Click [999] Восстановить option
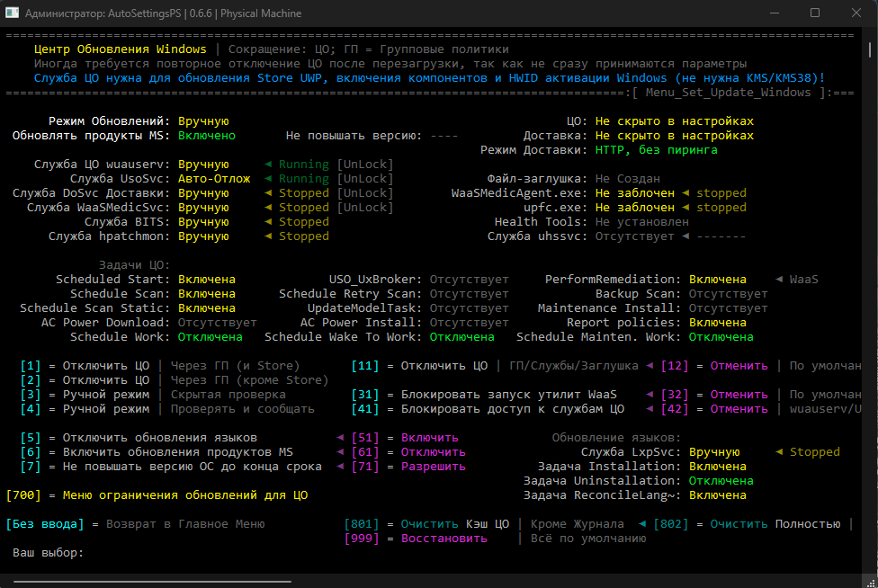Image resolution: width=878 pixels, height=588 pixels. tap(414, 539)
